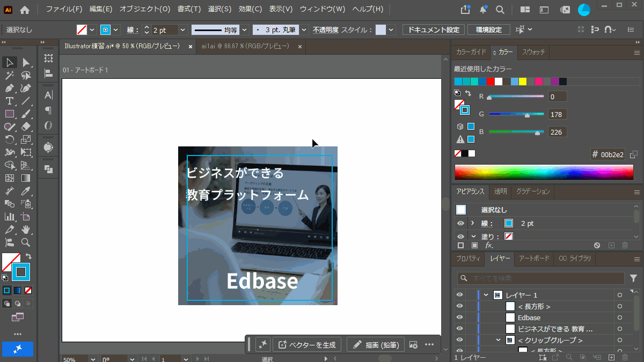The height and width of the screenshot is (362, 644).
Task: Toggle visibility of the 線 appearance attribute
Action: tap(460, 223)
